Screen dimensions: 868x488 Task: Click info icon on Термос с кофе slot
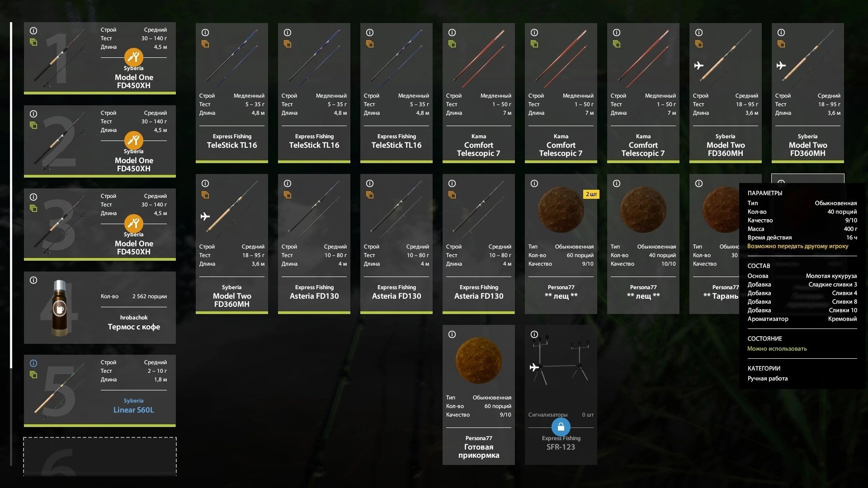33,280
